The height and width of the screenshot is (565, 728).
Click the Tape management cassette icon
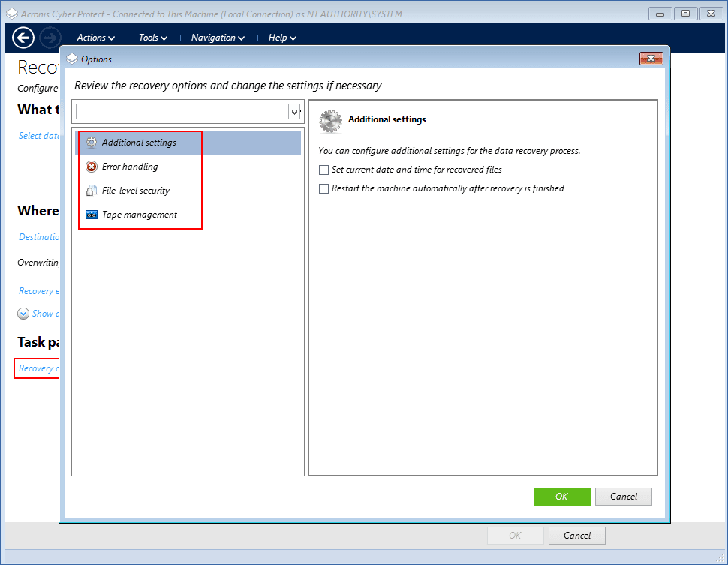click(92, 215)
